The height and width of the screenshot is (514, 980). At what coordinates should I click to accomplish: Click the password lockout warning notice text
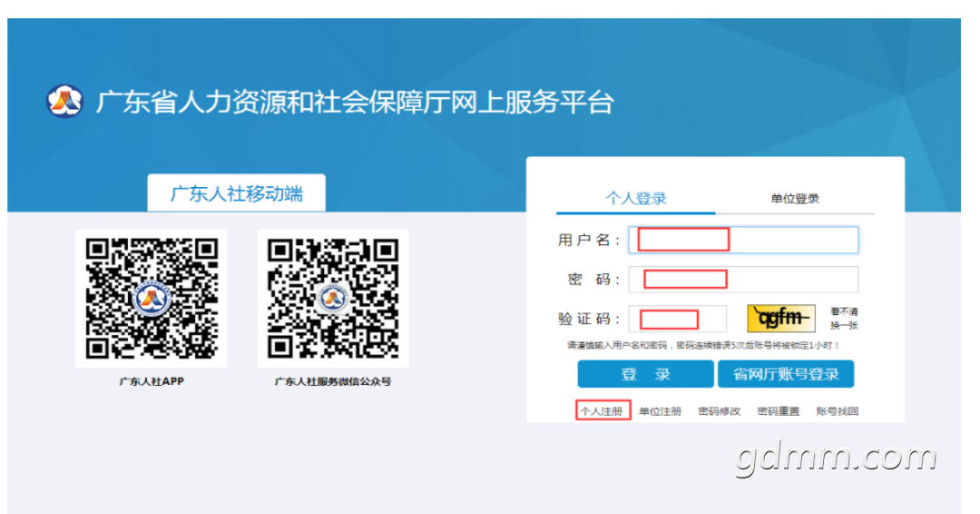[704, 345]
